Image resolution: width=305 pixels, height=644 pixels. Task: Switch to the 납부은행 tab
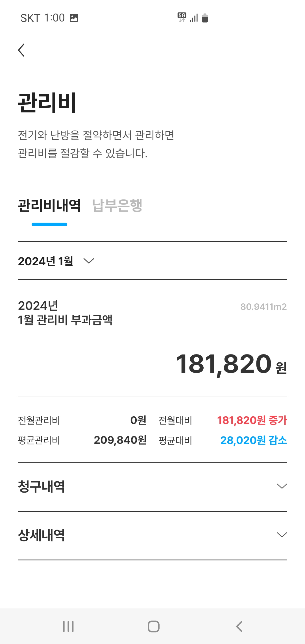[x=117, y=205]
